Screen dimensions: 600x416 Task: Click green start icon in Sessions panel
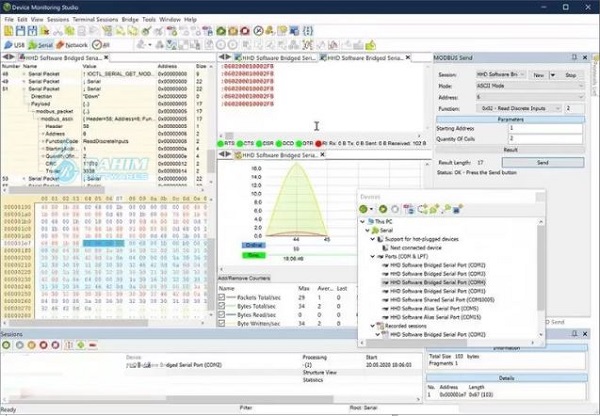6,345
